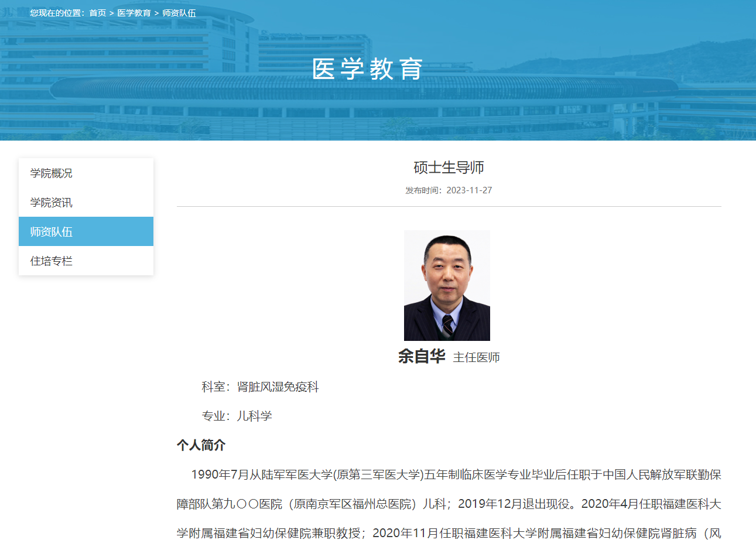
Task: Select 师资队伍 in the sidebar menu
Action: tap(86, 231)
